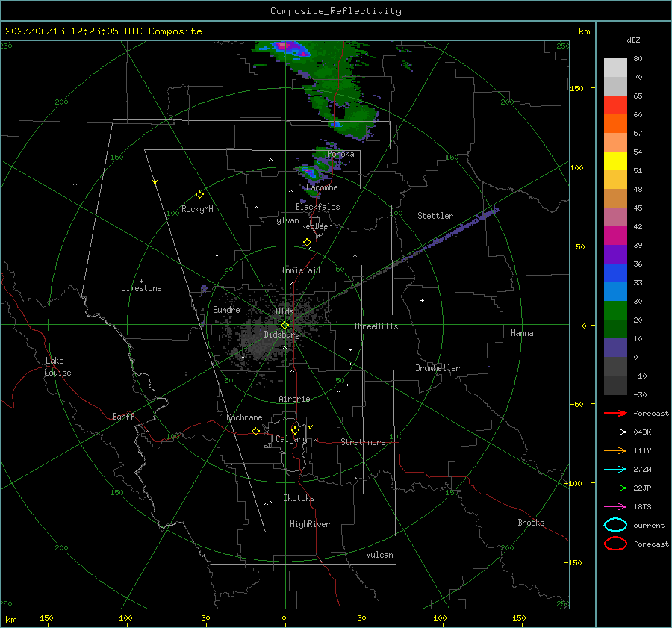Click the green 22JP arrow icon
672x628 pixels.
[x=615, y=488]
